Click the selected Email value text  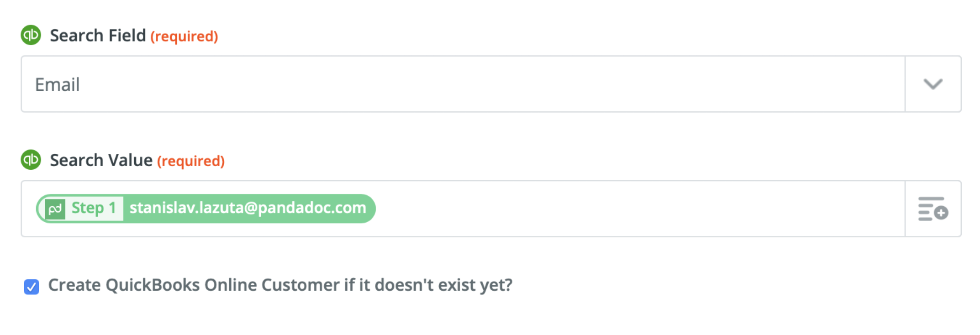[x=58, y=85]
